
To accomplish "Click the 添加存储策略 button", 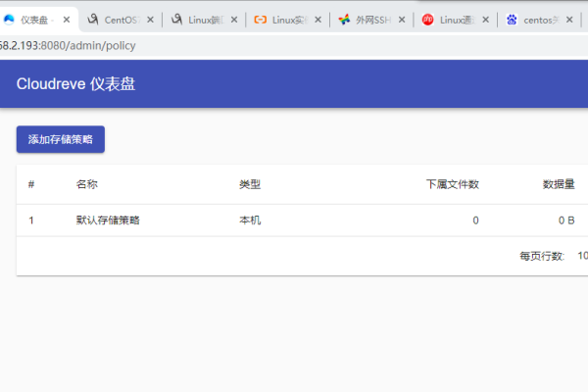I will click(x=61, y=139).
